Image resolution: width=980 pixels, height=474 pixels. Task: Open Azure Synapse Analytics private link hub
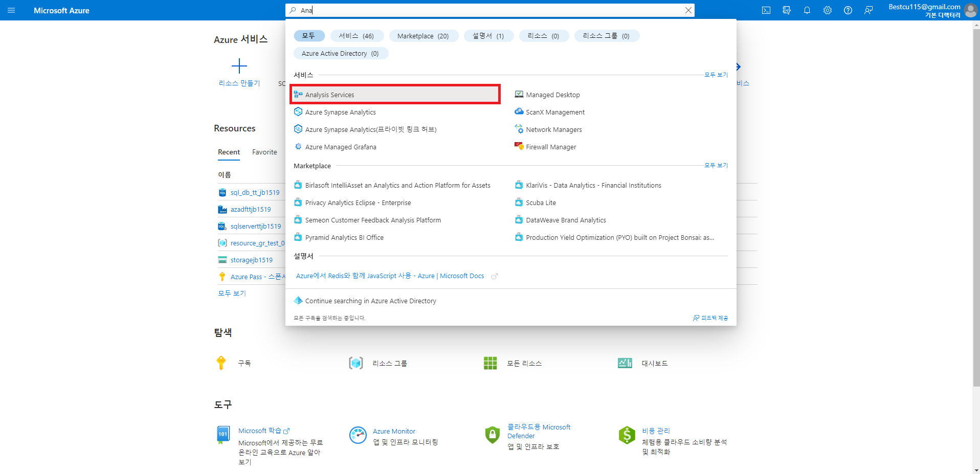[x=371, y=129]
